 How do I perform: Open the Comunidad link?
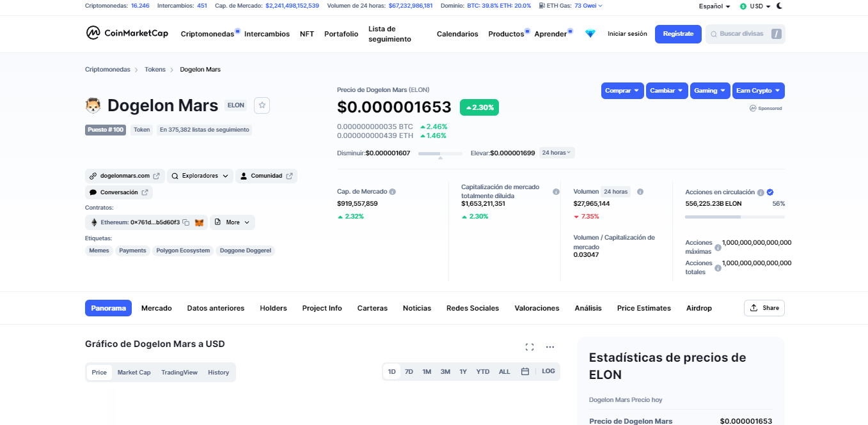coord(266,176)
